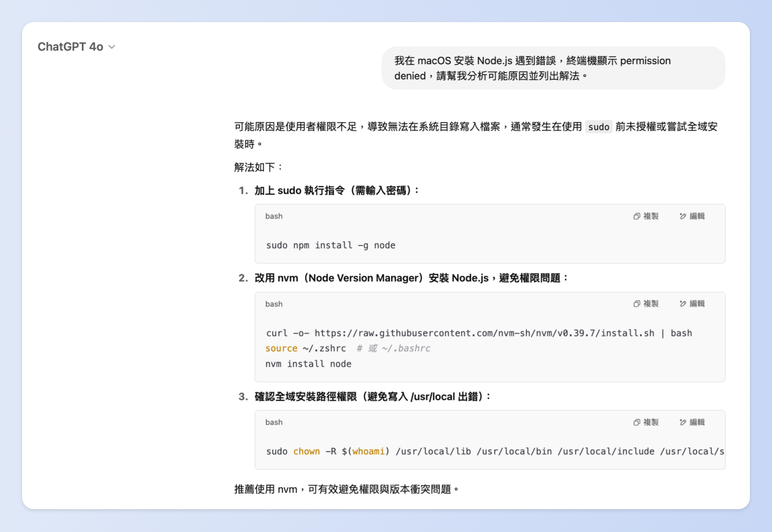The image size is (772, 532).
Task: Click the user message about macOS Node.js error
Action: pos(553,68)
